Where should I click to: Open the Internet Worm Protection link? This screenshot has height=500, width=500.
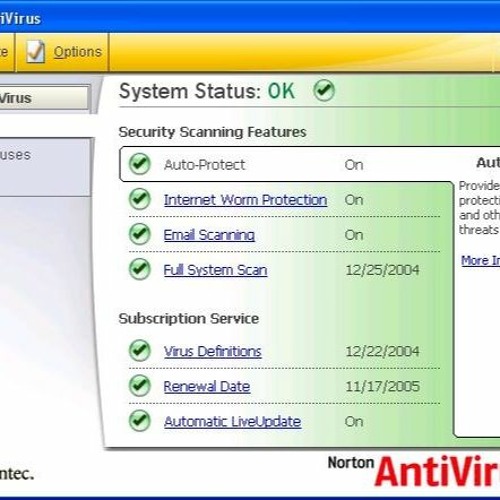[245, 200]
